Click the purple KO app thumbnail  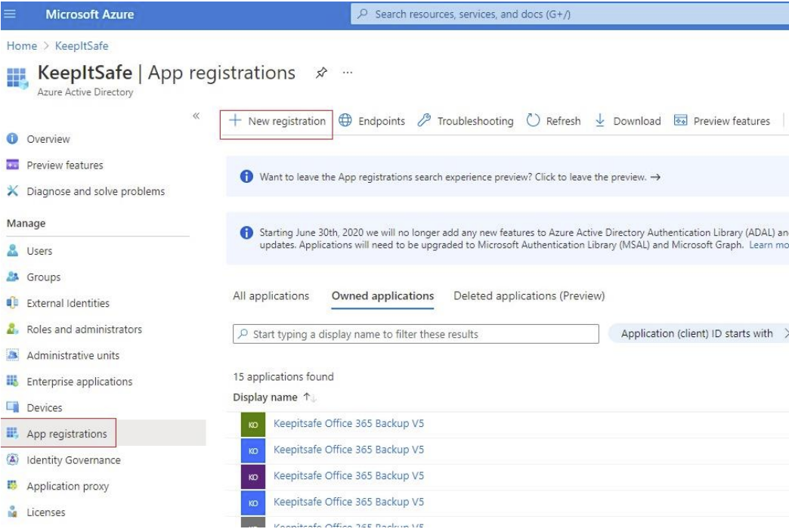252,477
